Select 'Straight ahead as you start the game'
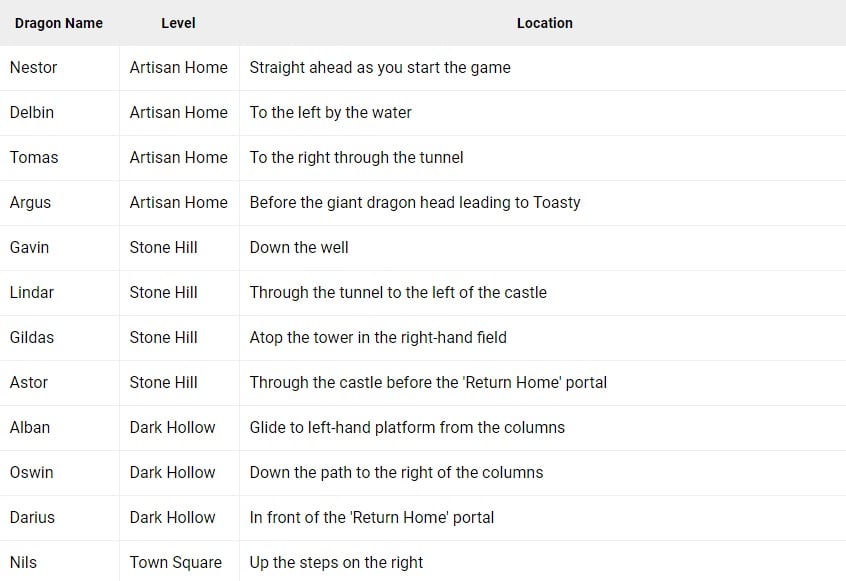Image resolution: width=846 pixels, height=581 pixels. tap(380, 68)
